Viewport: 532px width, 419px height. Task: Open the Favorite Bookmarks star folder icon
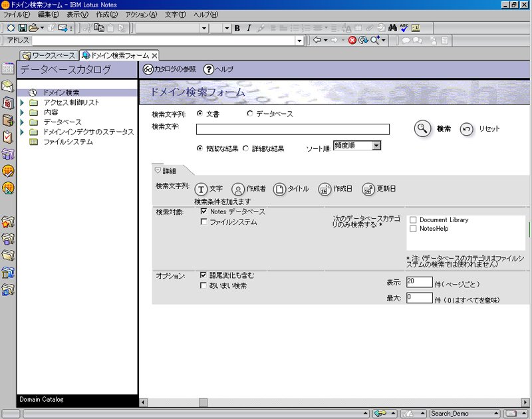[8, 222]
